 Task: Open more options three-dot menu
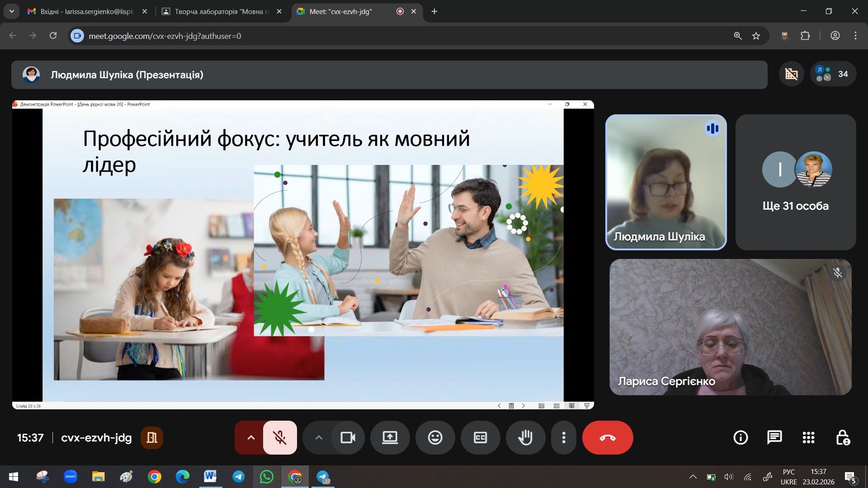563,437
